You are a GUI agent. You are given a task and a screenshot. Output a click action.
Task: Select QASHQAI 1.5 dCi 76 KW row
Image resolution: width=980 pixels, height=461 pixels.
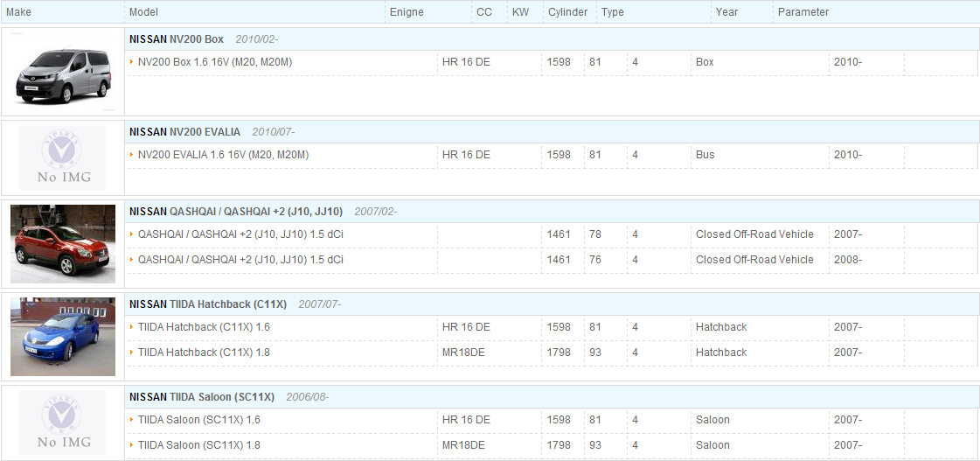[240, 259]
